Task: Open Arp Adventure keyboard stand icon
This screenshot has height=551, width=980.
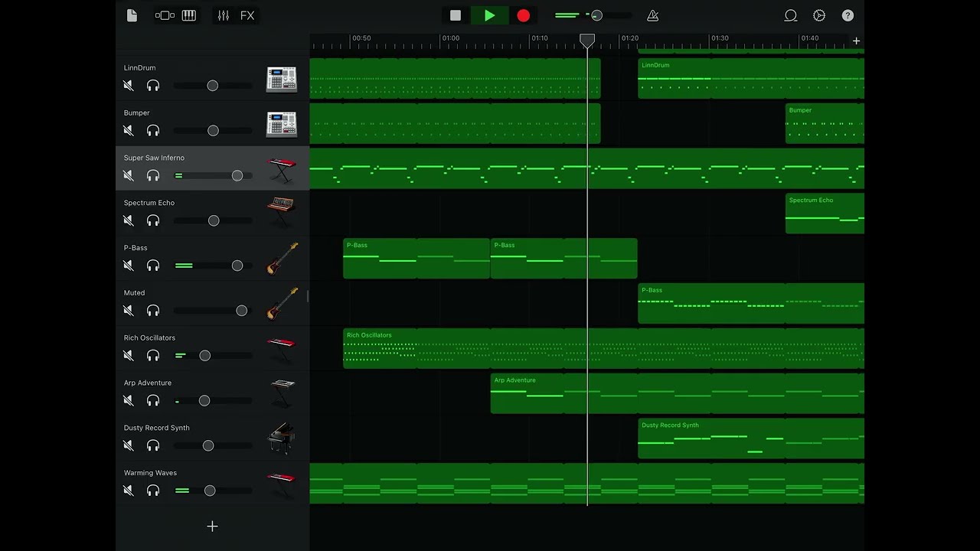Action: pyautogui.click(x=282, y=393)
